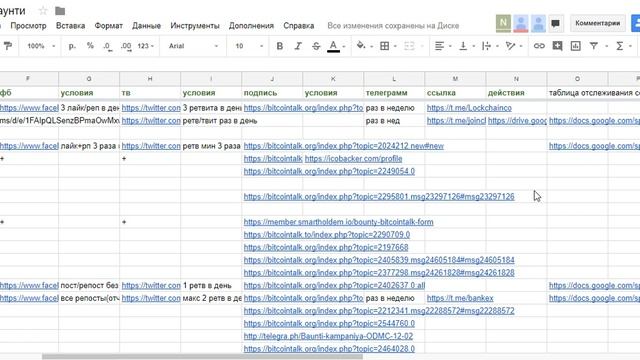Click the merge cells icon
Screen dimensions: 640x360
[x=409, y=46]
